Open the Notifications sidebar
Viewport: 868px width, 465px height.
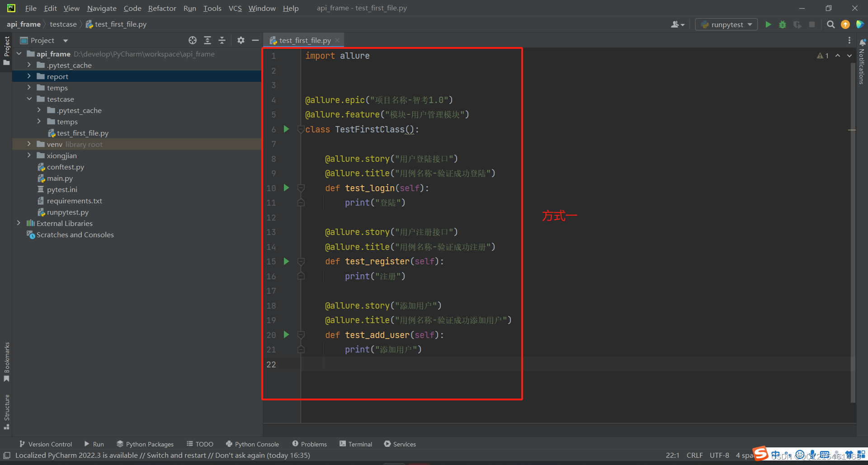pyautogui.click(x=862, y=62)
